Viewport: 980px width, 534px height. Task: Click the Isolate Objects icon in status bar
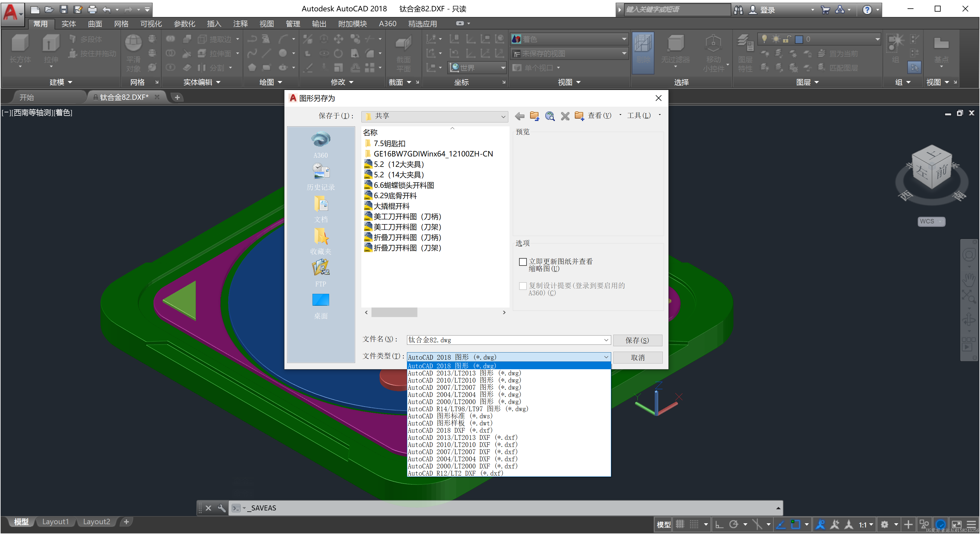[924, 524]
